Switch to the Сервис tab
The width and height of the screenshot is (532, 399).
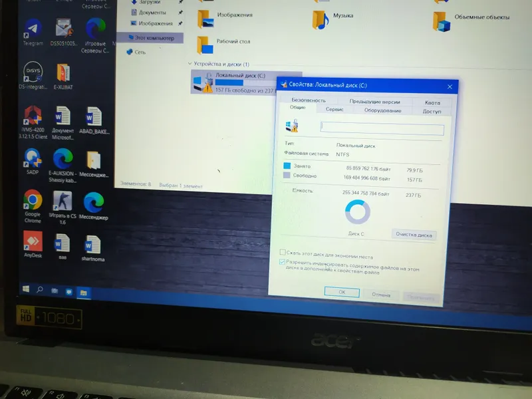pyautogui.click(x=334, y=109)
